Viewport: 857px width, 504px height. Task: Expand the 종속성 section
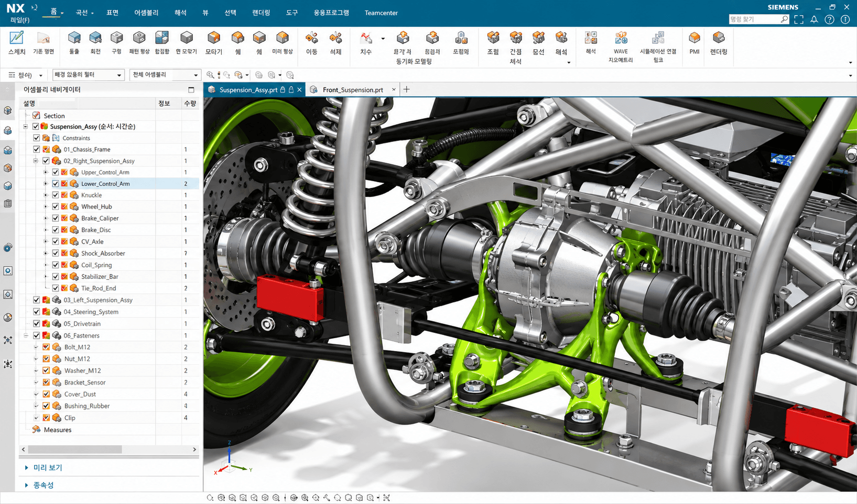pyautogui.click(x=27, y=485)
